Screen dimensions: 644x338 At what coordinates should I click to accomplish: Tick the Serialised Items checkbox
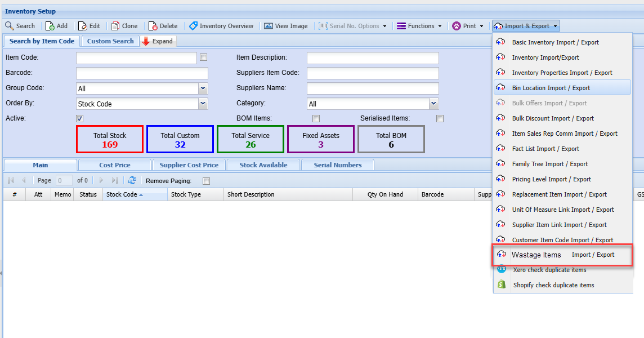point(440,118)
